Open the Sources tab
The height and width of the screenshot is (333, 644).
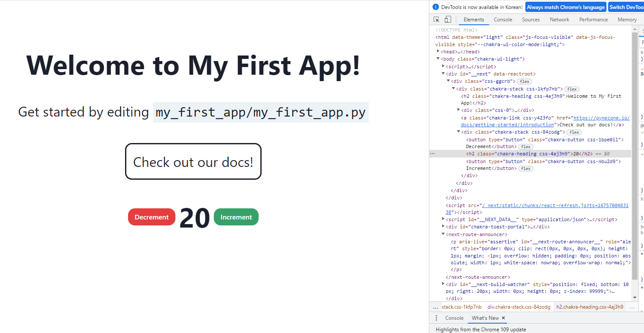[x=531, y=20]
